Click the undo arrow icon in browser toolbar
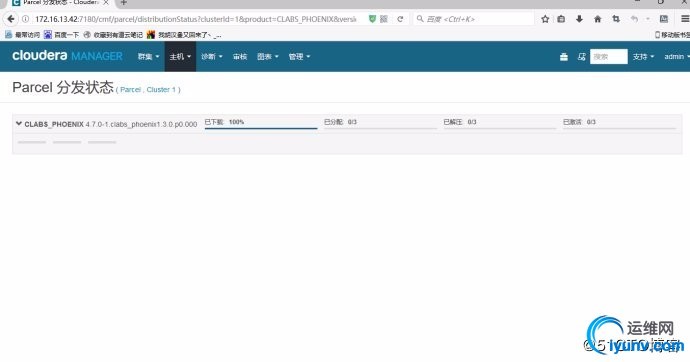690x362 pixels. pos(634,19)
